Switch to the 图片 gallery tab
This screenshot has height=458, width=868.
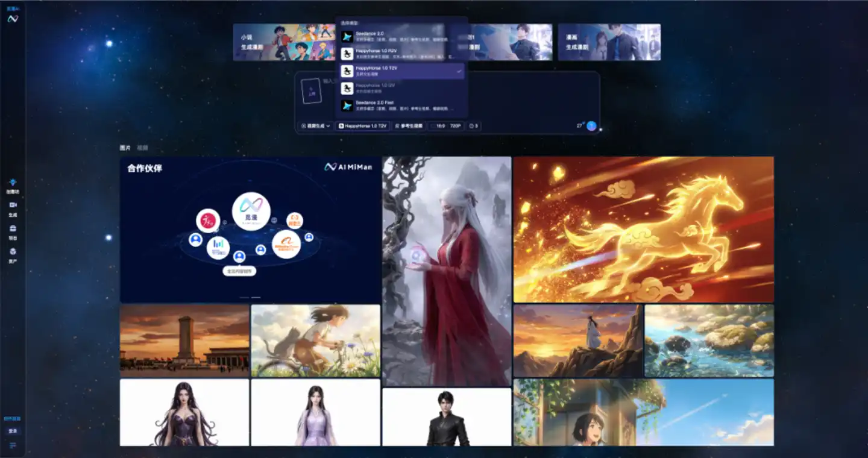[125, 148]
